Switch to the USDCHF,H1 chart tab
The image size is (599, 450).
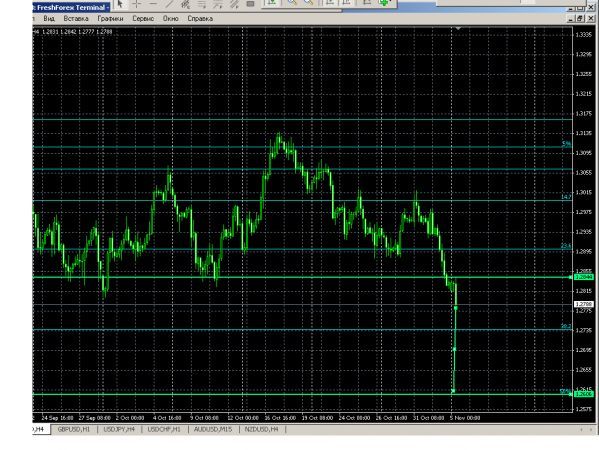coord(164,429)
